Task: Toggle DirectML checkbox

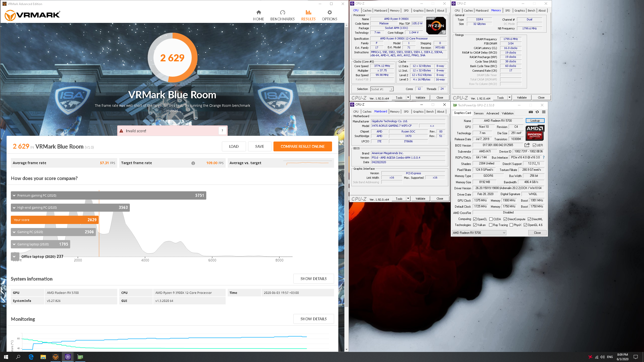Action: tap(529, 219)
